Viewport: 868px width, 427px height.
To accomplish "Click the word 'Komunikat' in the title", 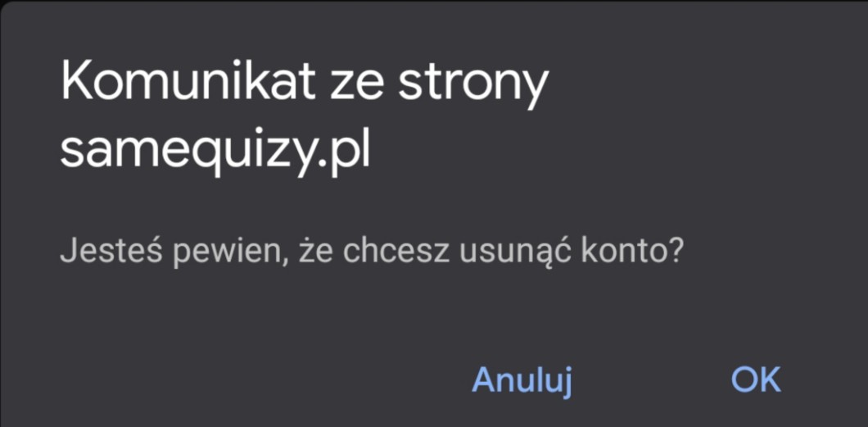I will click(x=188, y=81).
